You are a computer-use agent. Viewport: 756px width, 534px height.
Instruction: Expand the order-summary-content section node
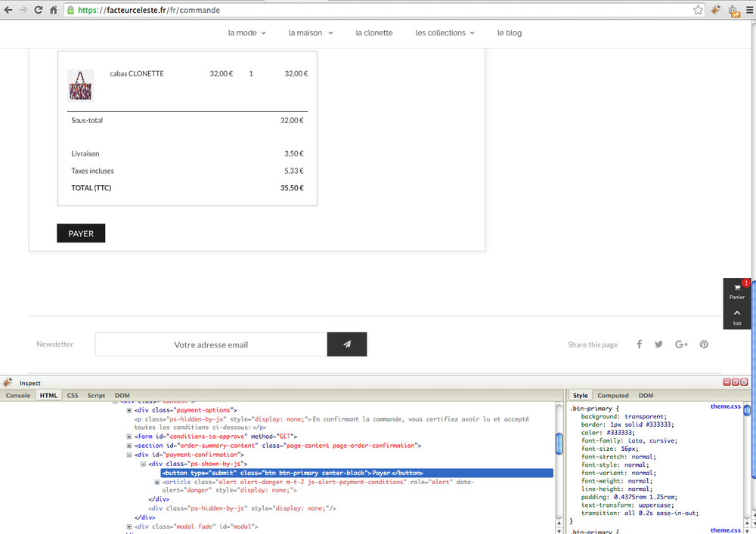(129, 446)
